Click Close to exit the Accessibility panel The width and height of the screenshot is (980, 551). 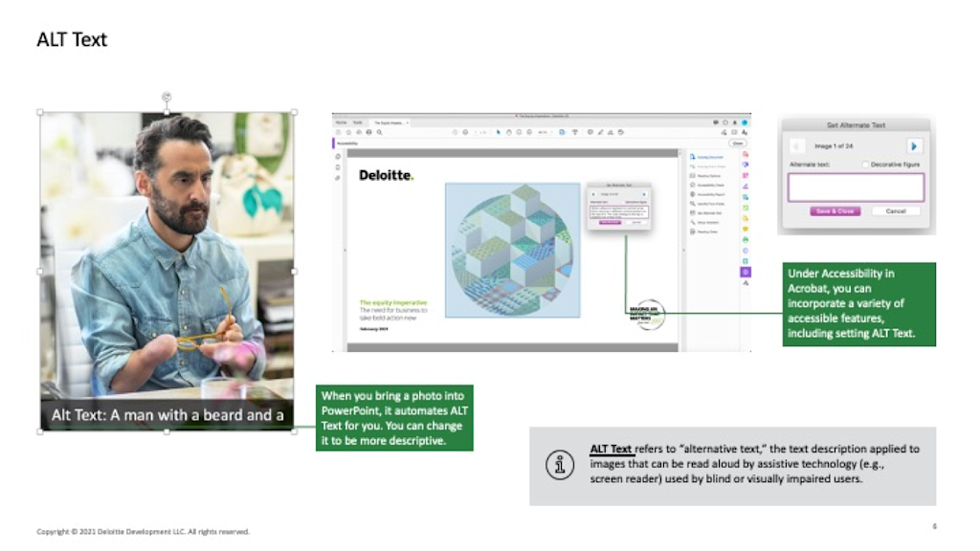pos(736,142)
